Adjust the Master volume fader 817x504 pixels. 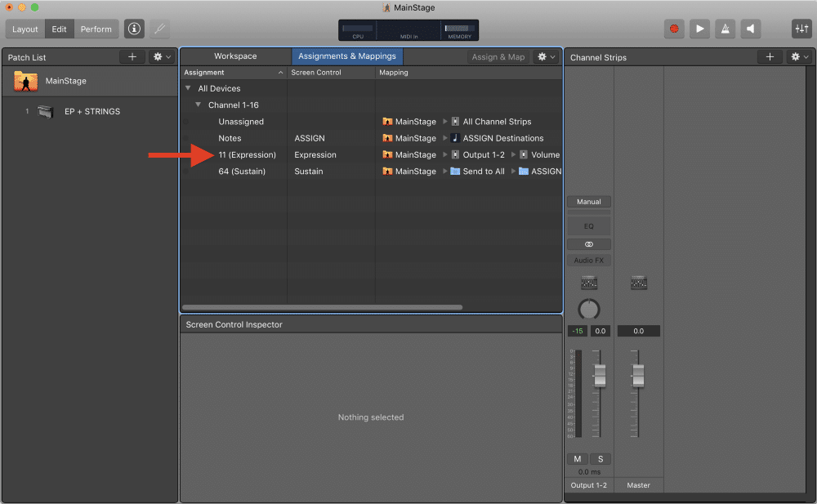638,375
